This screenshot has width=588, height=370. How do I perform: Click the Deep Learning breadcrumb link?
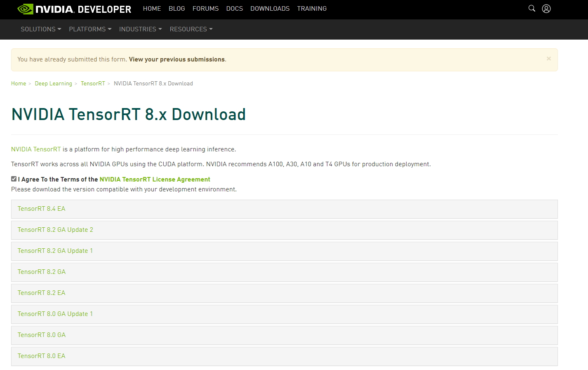tap(53, 83)
